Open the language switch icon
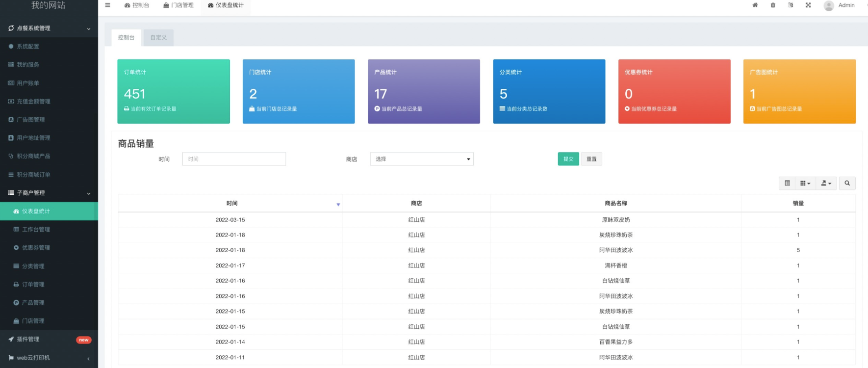868x368 pixels. coord(791,5)
